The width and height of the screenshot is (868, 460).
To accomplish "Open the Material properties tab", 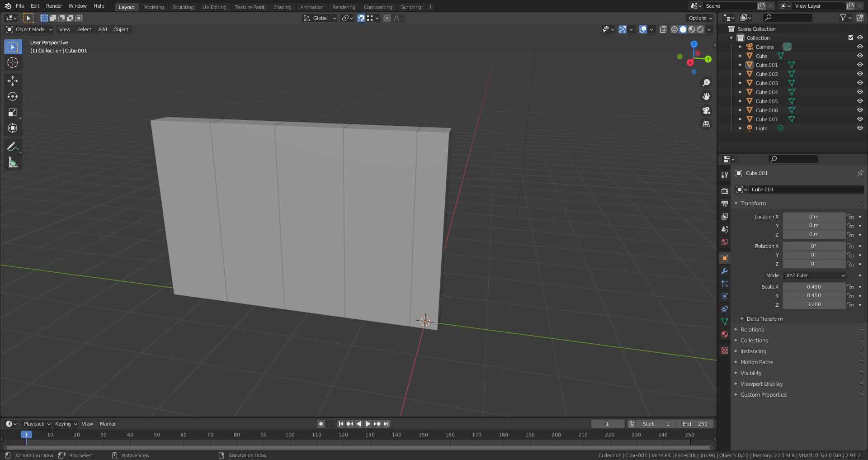I will pyautogui.click(x=725, y=335).
